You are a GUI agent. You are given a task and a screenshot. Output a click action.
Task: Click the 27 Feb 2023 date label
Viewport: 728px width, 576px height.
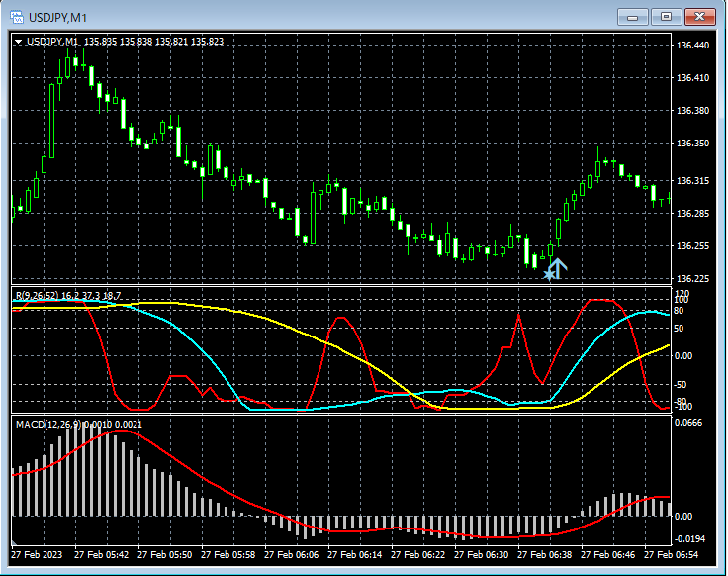point(37,556)
